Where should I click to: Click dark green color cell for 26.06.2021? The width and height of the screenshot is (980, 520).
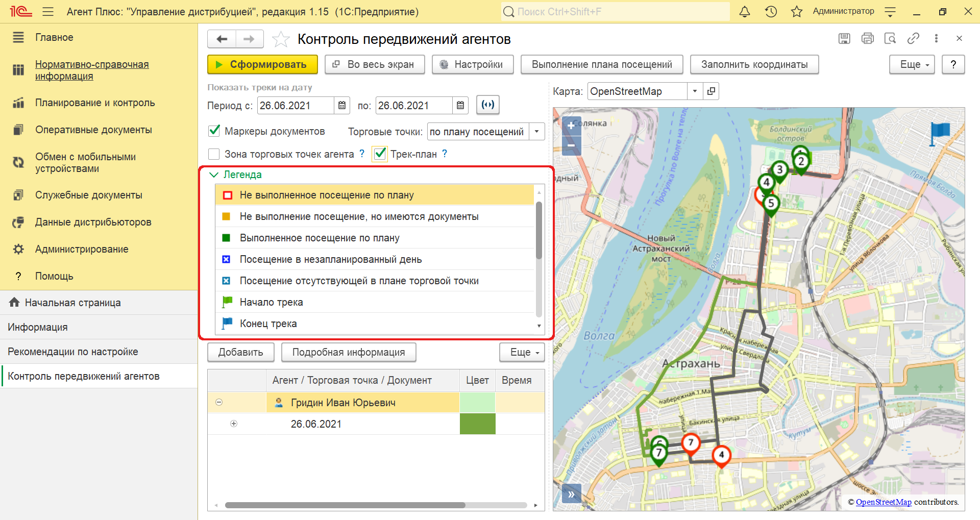tap(477, 424)
